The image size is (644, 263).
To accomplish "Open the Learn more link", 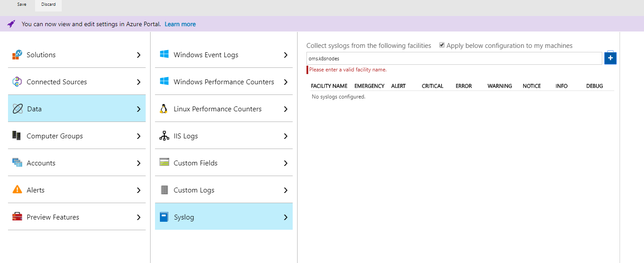I will (180, 24).
